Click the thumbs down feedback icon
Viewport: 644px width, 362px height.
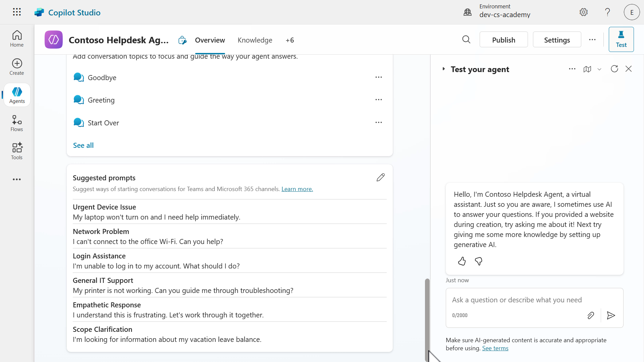pos(479,261)
